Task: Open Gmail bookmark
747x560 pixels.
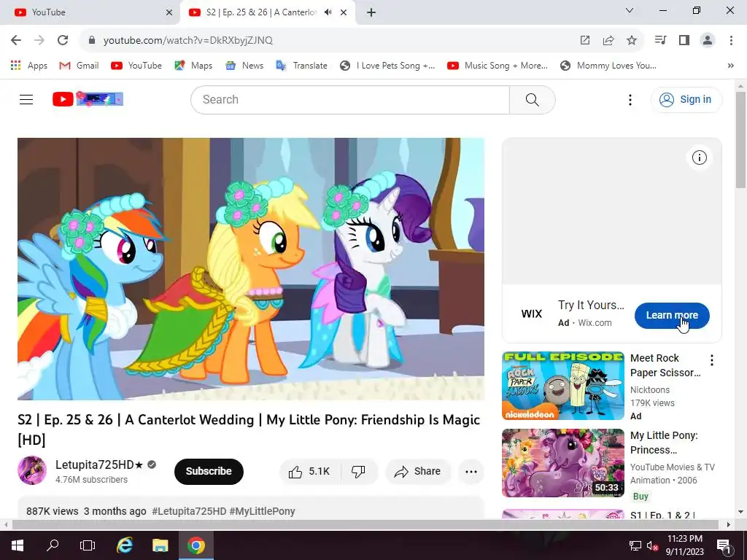Action: [x=79, y=66]
